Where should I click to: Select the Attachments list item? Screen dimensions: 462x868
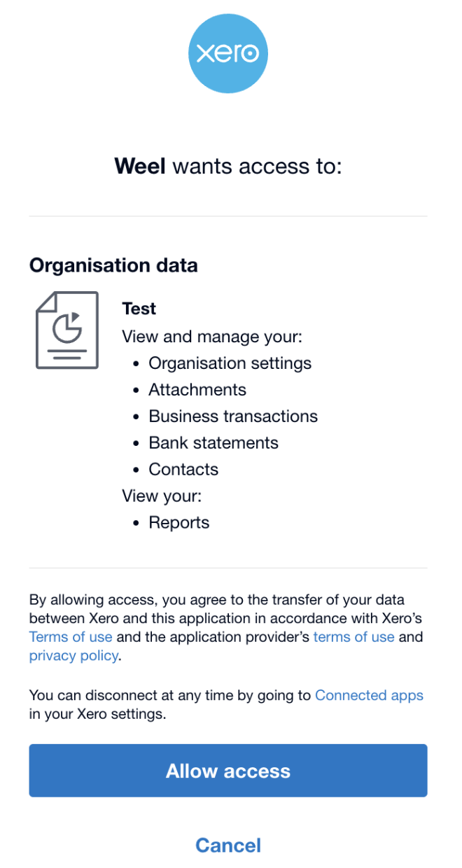pos(197,390)
